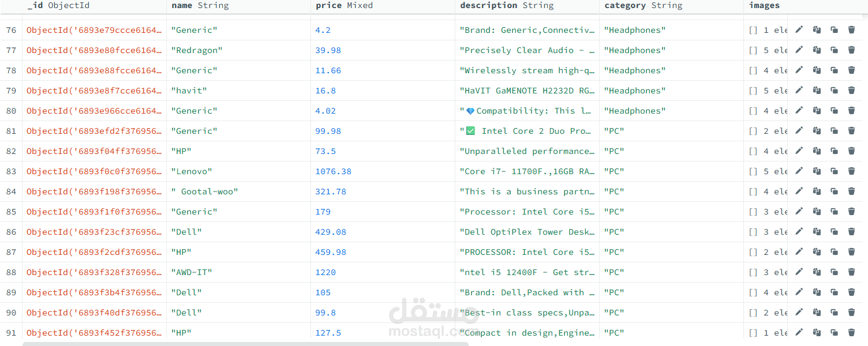Edit document in row 76
868x346 pixels.
pyautogui.click(x=799, y=30)
